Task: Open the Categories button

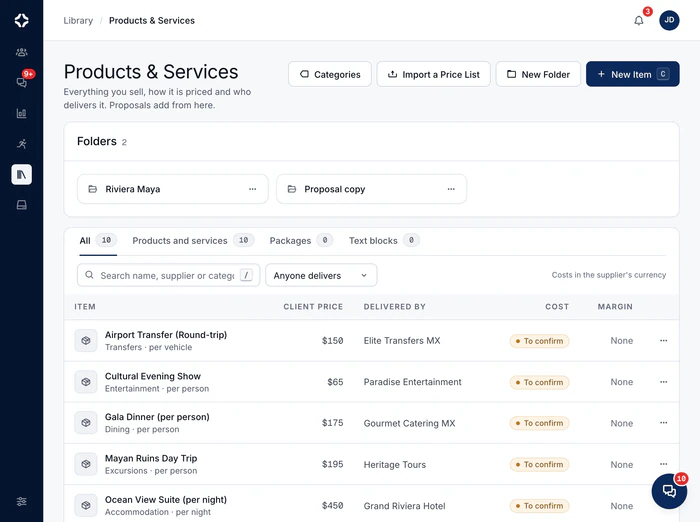Action: [329, 74]
